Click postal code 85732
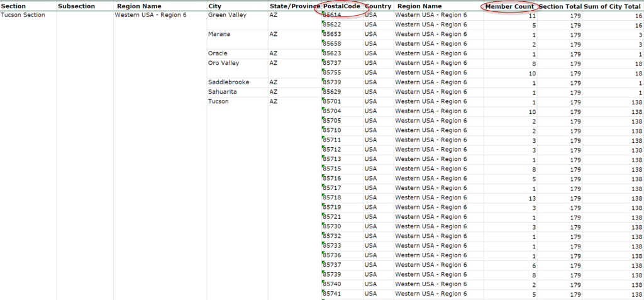644x300 pixels. point(332,236)
